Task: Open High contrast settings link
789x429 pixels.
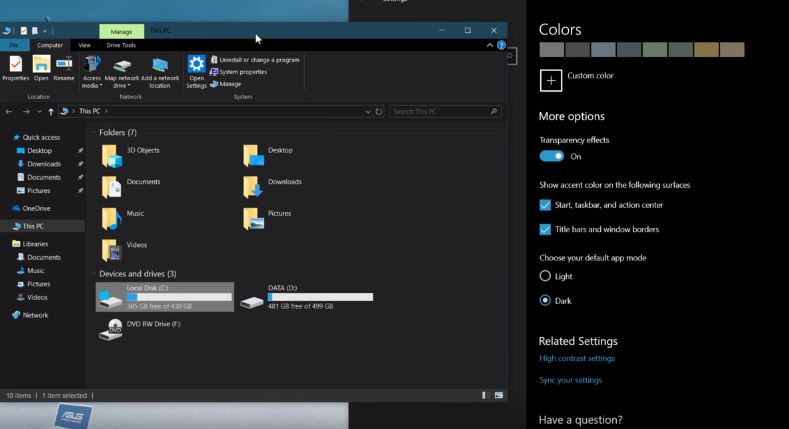Action: tap(577, 359)
